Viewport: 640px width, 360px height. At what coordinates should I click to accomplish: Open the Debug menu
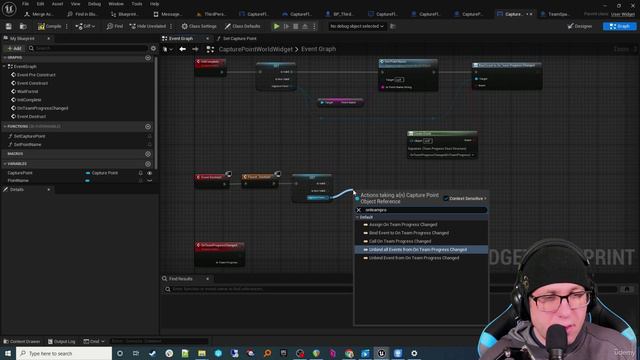coord(94,4)
